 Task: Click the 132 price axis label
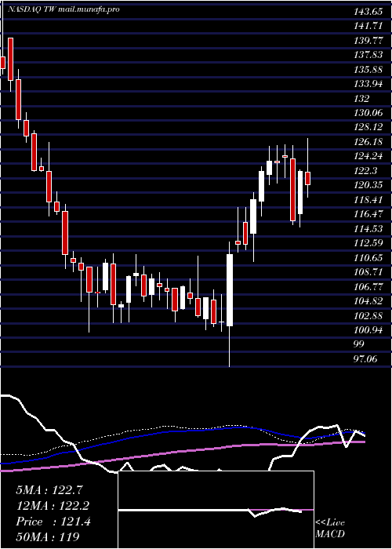[x=361, y=98]
